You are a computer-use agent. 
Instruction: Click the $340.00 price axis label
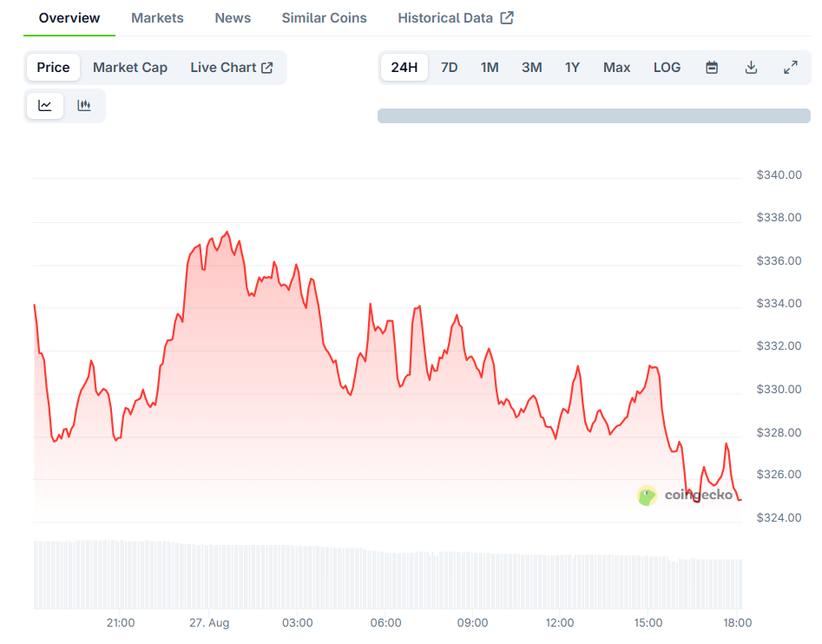click(x=779, y=175)
